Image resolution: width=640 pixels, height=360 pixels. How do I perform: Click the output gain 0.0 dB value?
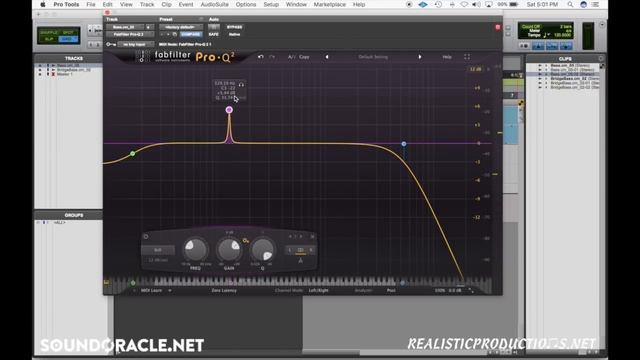[455, 291]
